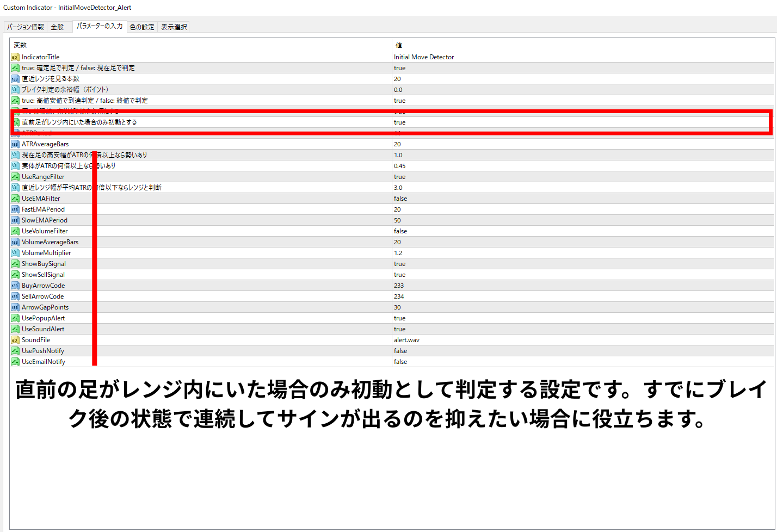Click the integer icon beside FastEMAPeriod
The height and width of the screenshot is (532, 777).
coord(15,209)
